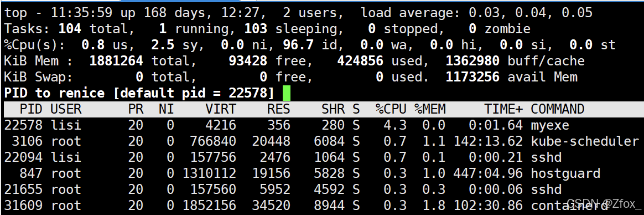Click the 104 total tasks count
Viewport: 644px width, 215px height.
(x=70, y=29)
